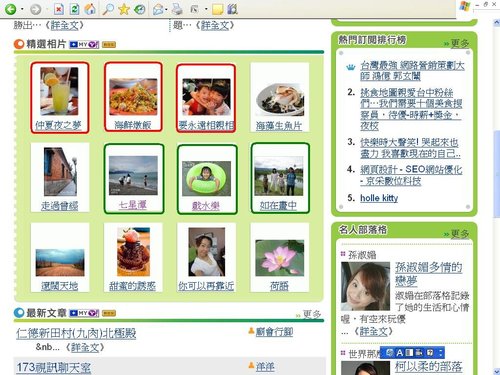This screenshot has height=375, width=500.
Task: Click the 海藻生魚片 caption link
Action: (x=279, y=126)
